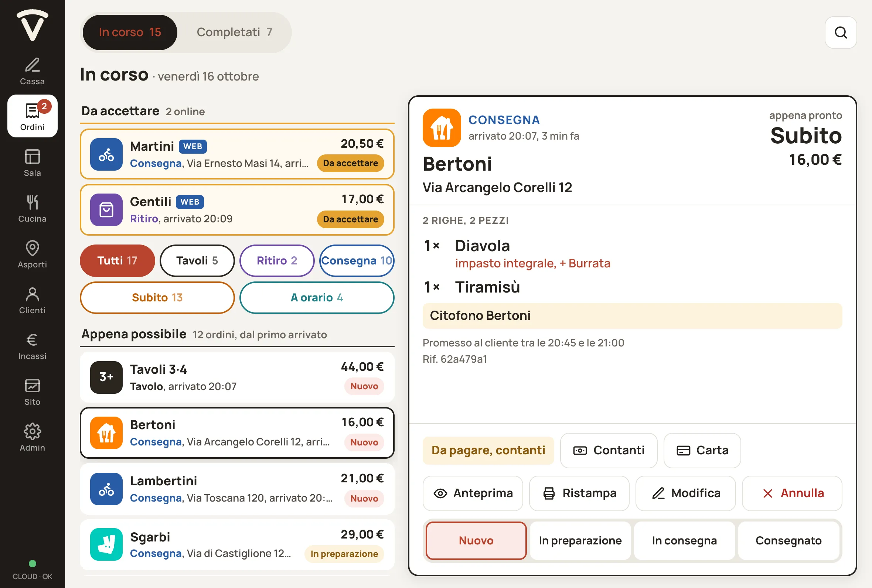Click the bicycle delivery icon on Martini order
The image size is (872, 588).
(x=106, y=154)
